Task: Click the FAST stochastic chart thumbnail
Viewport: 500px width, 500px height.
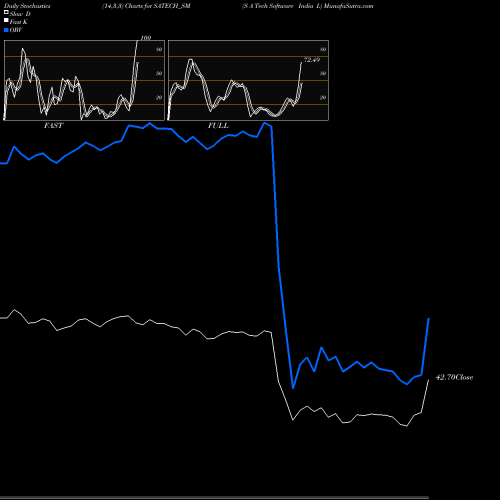Action: [x=84, y=80]
